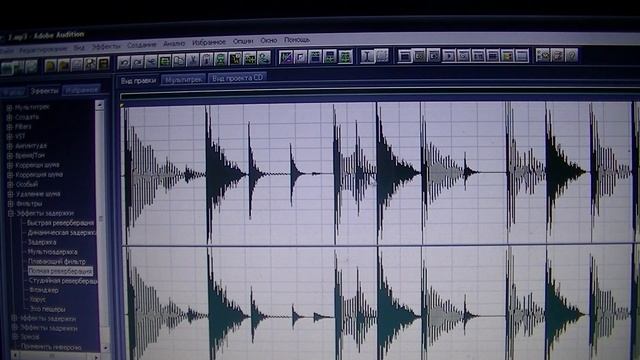Select Флэнджер effect

tap(44, 290)
